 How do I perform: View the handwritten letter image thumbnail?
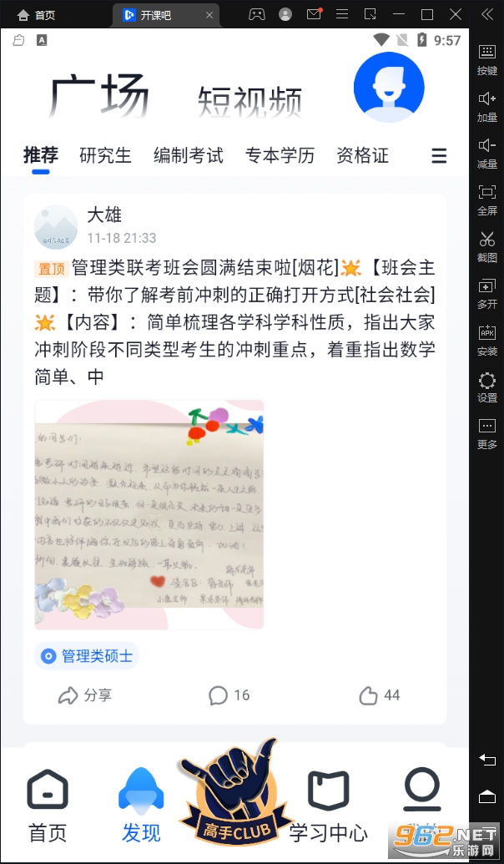tap(149, 515)
